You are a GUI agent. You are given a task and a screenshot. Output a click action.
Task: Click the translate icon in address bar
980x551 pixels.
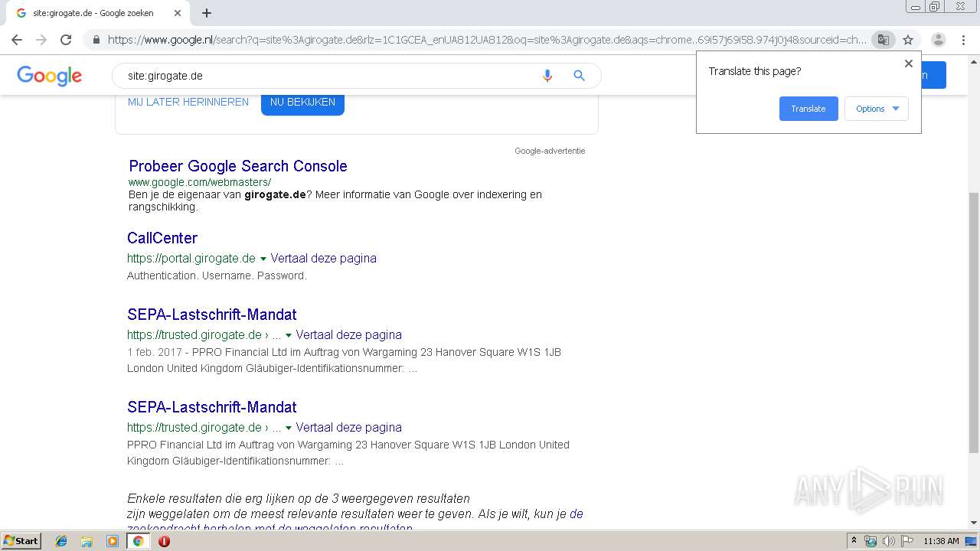[884, 40]
